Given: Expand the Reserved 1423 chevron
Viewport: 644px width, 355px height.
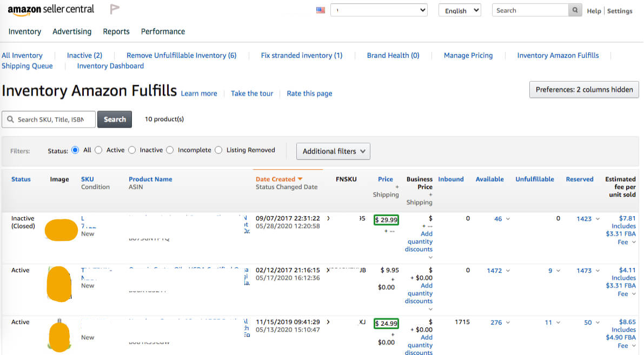Looking at the screenshot, I should 597,219.
